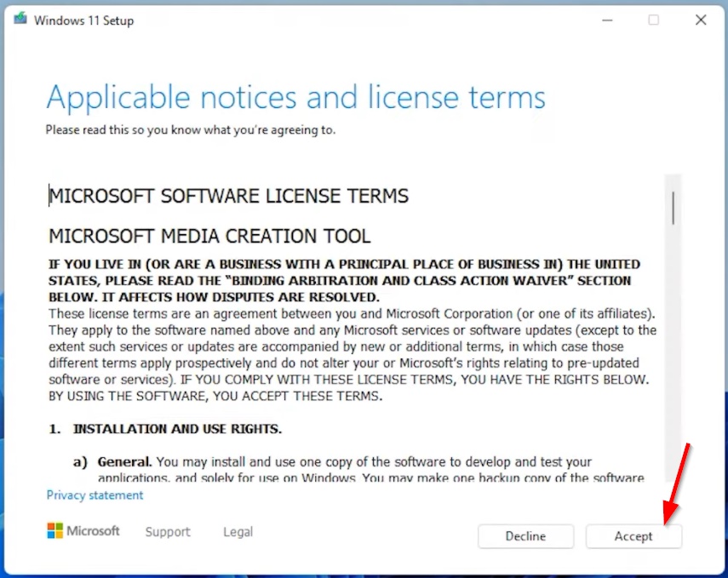Open the Legal link
Image resolution: width=728 pixels, height=578 pixels.
pos(238,531)
